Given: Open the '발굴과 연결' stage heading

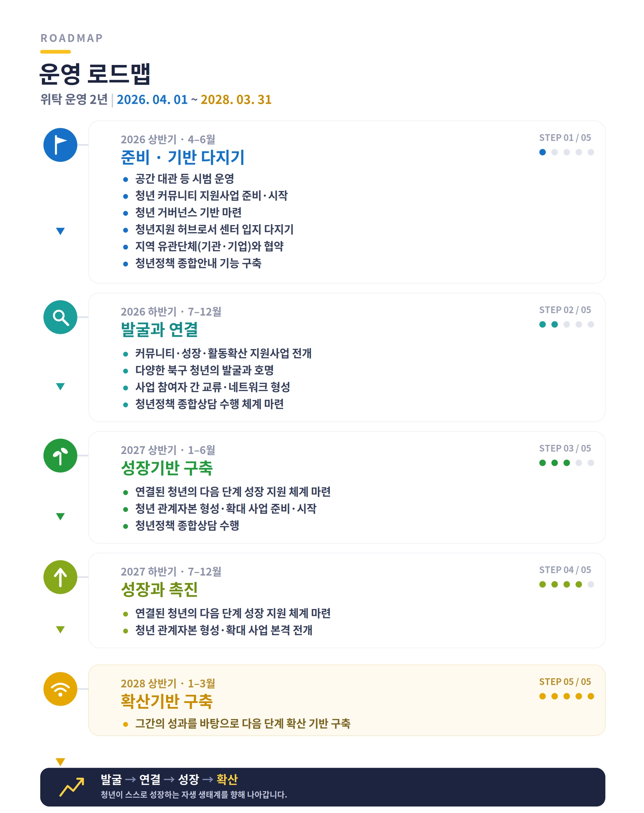Looking at the screenshot, I should (x=159, y=329).
